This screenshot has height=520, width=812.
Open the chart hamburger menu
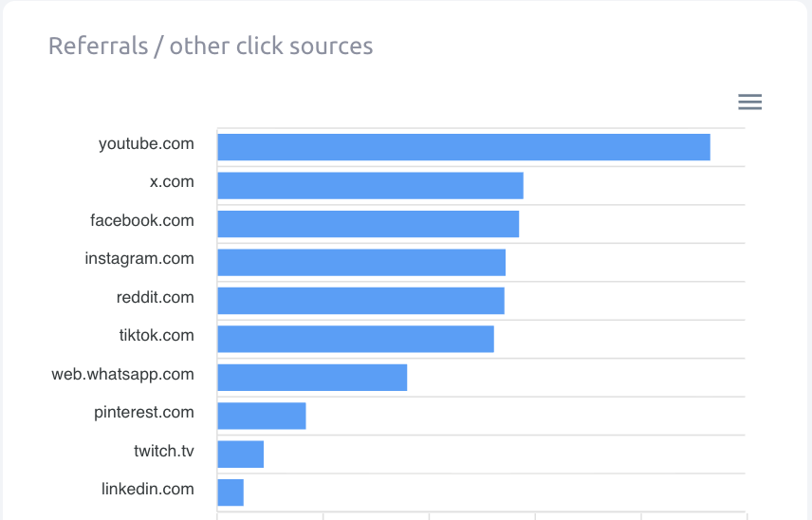(749, 102)
